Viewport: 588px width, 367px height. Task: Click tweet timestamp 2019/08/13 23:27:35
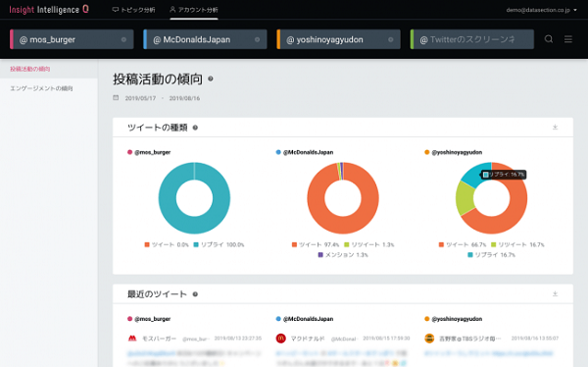(x=238, y=339)
